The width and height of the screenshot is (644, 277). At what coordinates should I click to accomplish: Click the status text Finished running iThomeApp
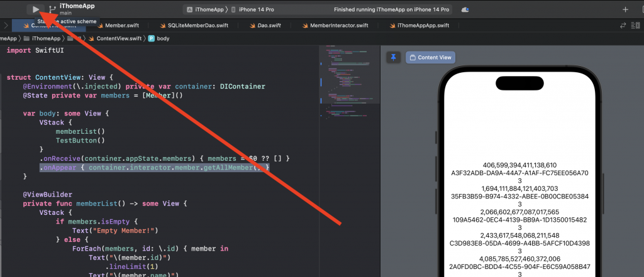tap(391, 9)
